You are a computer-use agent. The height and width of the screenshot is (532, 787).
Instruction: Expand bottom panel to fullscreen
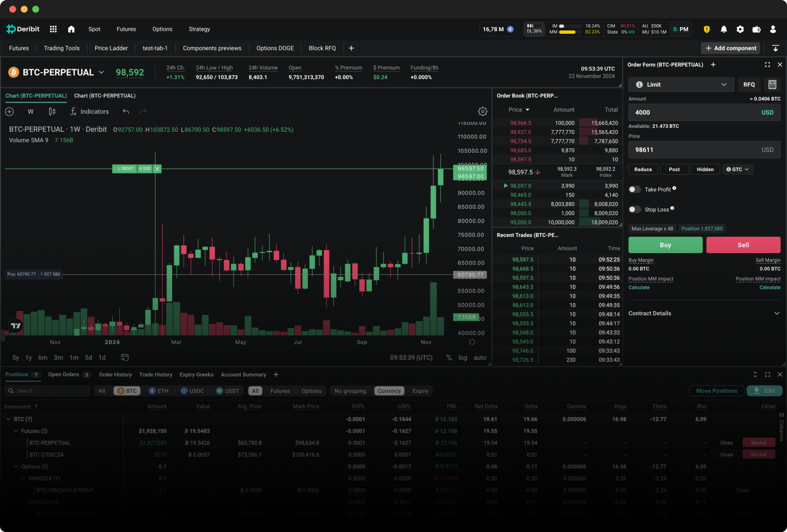click(767, 375)
